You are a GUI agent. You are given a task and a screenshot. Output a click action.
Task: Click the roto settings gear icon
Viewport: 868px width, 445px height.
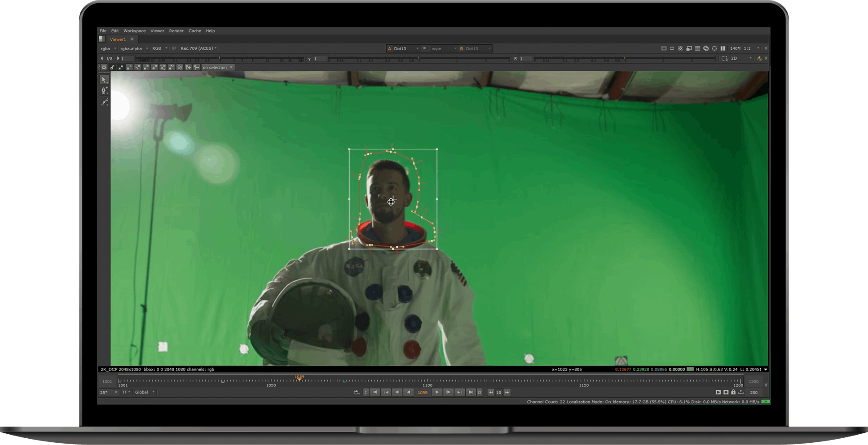pyautogui.click(x=104, y=68)
